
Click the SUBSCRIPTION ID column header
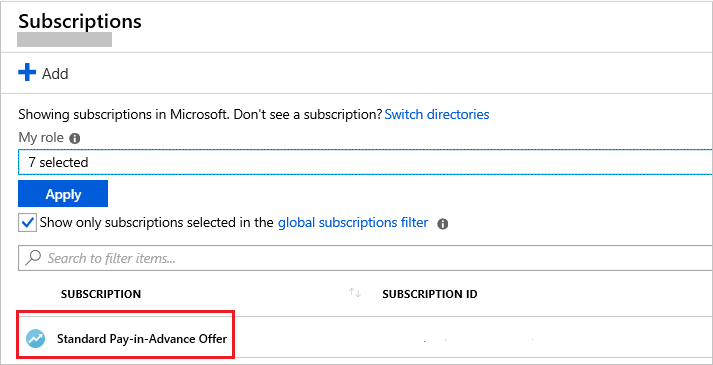click(430, 294)
